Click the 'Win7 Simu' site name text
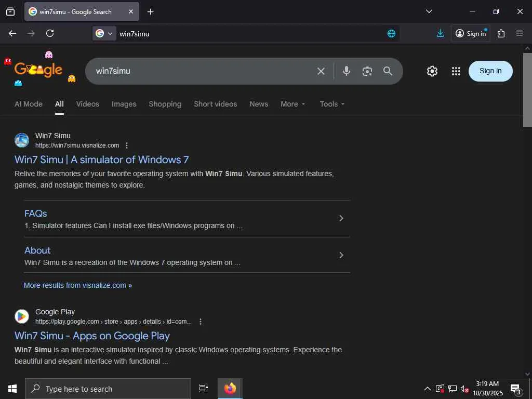This screenshot has height=399, width=532. coord(53,136)
